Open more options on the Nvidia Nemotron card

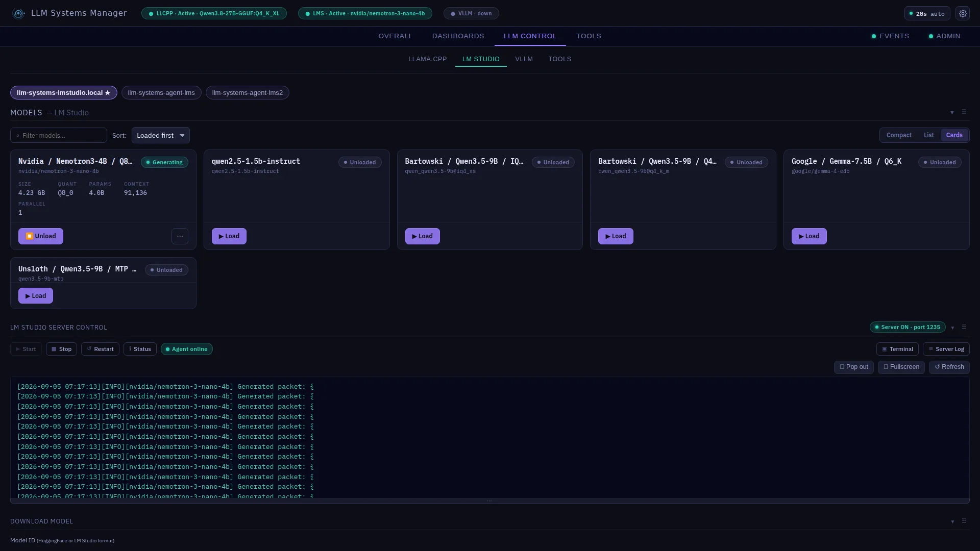pyautogui.click(x=180, y=236)
